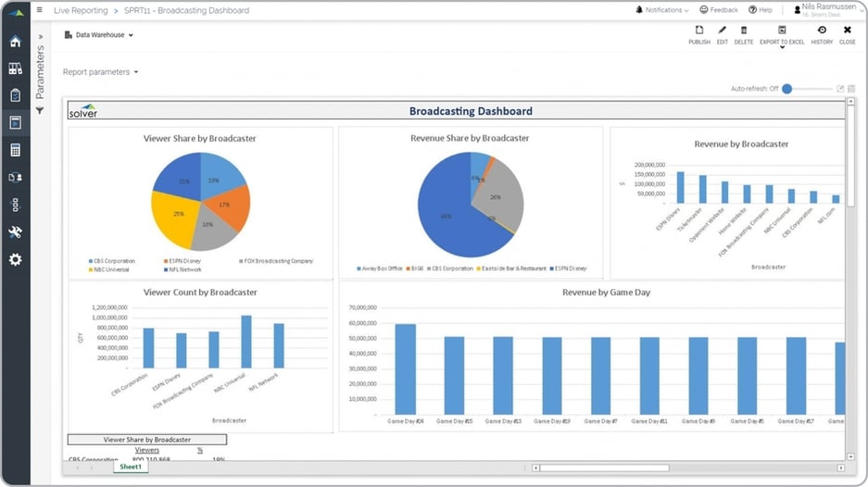Image resolution: width=868 pixels, height=487 pixels.
Task: Click the Delete trash icon
Action: pyautogui.click(x=743, y=34)
